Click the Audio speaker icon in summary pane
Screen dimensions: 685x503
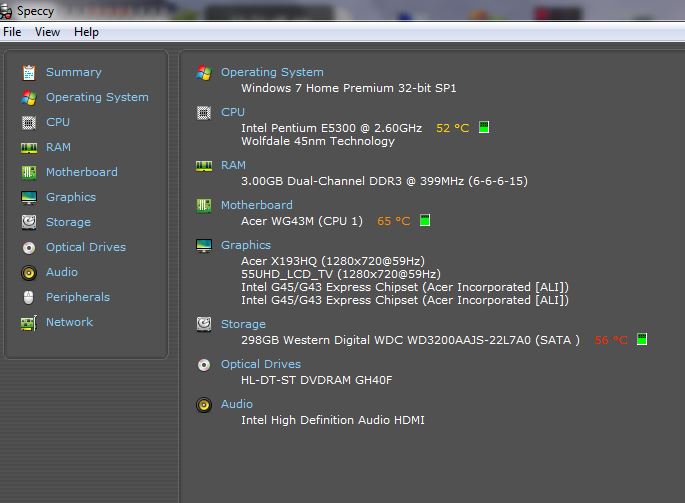(204, 405)
